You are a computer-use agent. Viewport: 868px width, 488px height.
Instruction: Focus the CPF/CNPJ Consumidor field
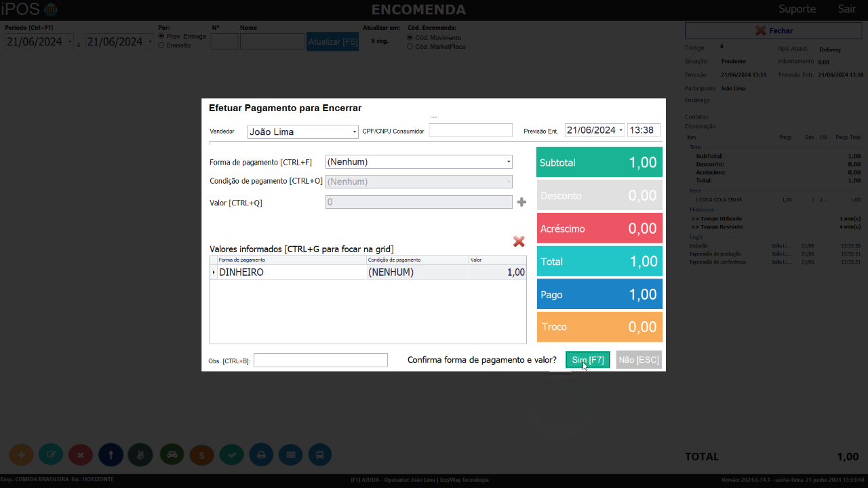[471, 130]
